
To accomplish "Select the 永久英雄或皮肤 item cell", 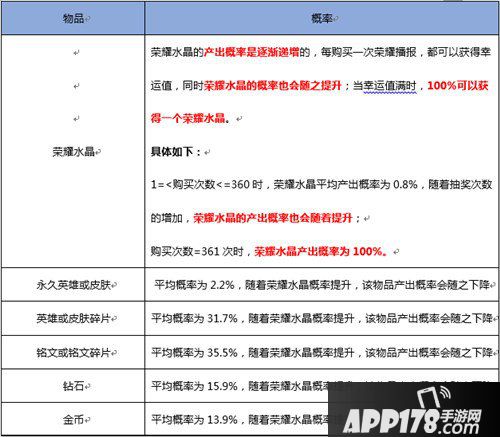I will click(x=73, y=285).
